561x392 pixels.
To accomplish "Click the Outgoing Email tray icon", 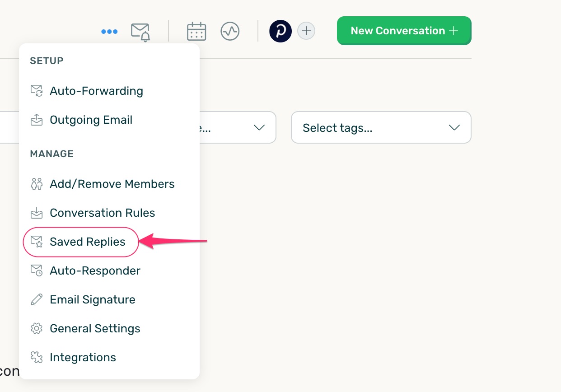I will [37, 120].
